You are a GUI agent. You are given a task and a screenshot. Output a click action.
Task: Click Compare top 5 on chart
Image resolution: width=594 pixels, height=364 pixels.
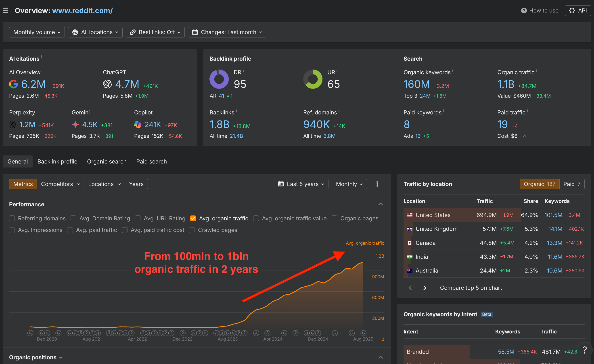click(471, 288)
